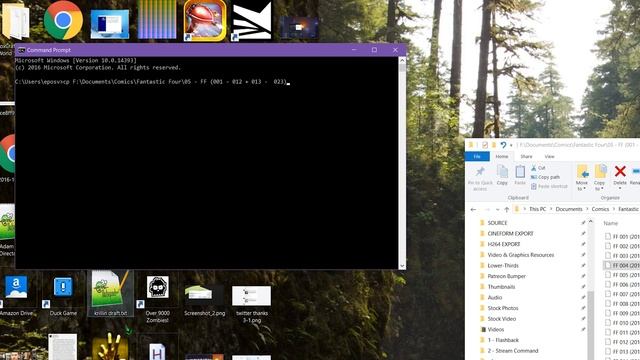
Task: Open the Copy to dropdown
Action: 600,178
